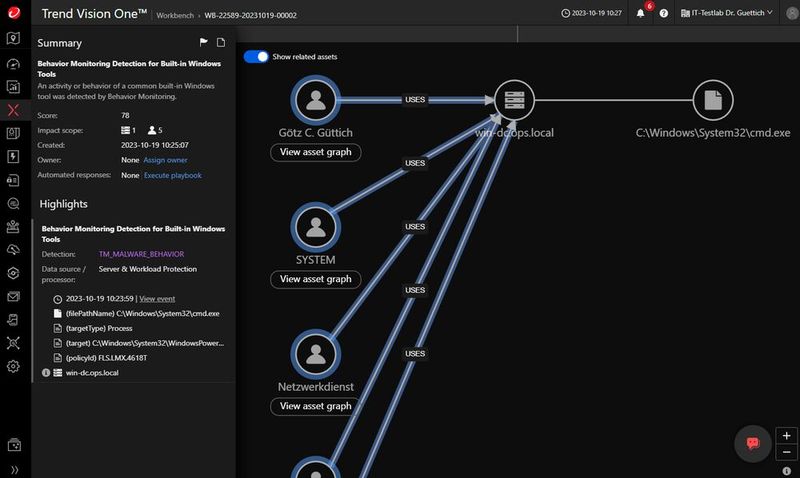800x478 pixels.
Task: Click the user impact scope count 5
Action: tap(155, 131)
